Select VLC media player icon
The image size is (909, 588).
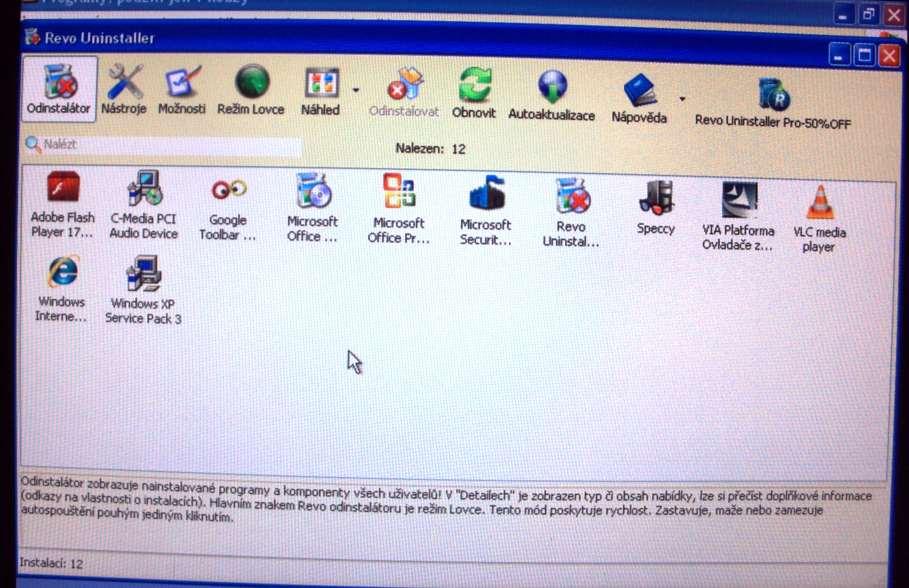(x=819, y=219)
